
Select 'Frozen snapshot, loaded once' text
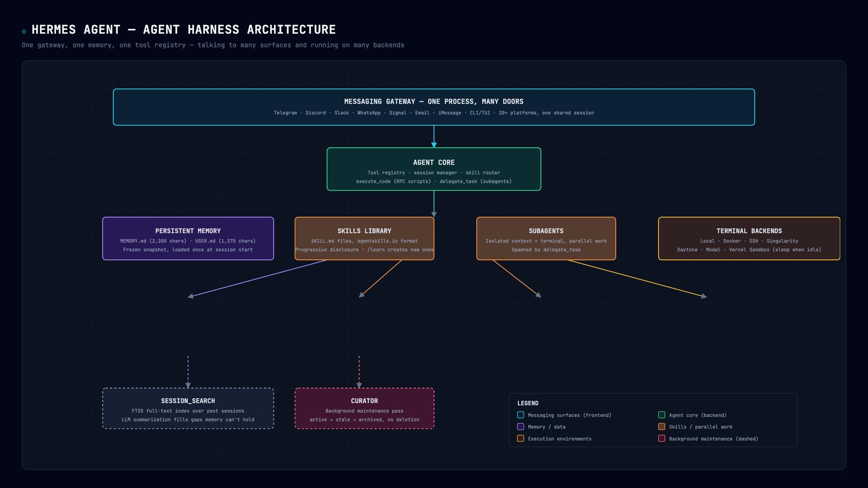(x=188, y=250)
